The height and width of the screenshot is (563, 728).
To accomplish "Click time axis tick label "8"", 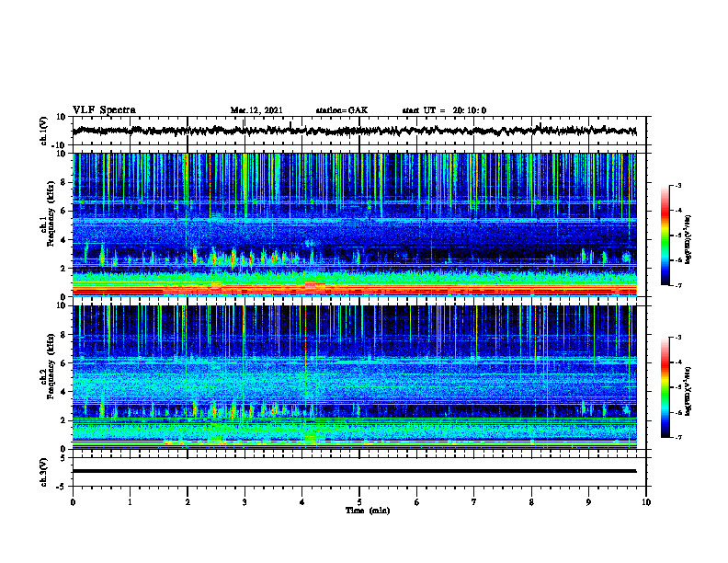I will pos(531,502).
